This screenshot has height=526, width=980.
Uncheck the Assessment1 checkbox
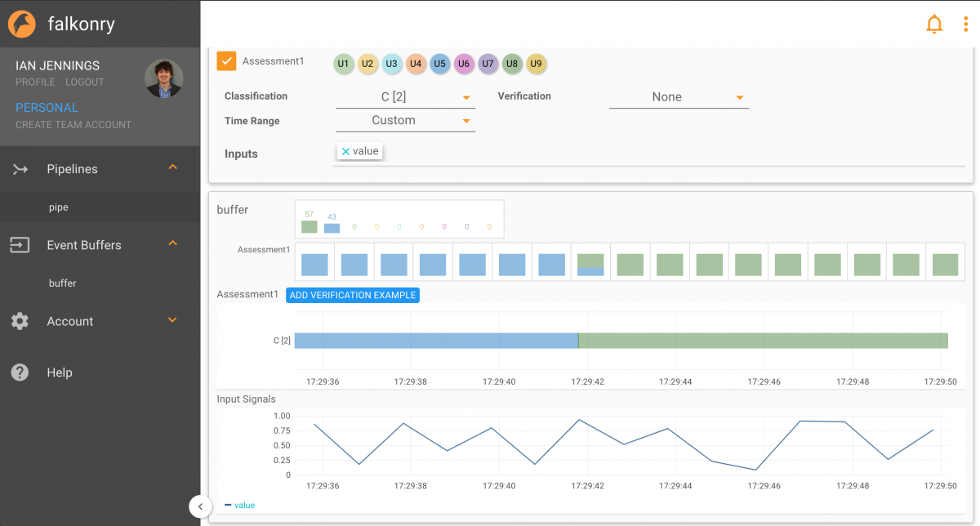coord(226,61)
